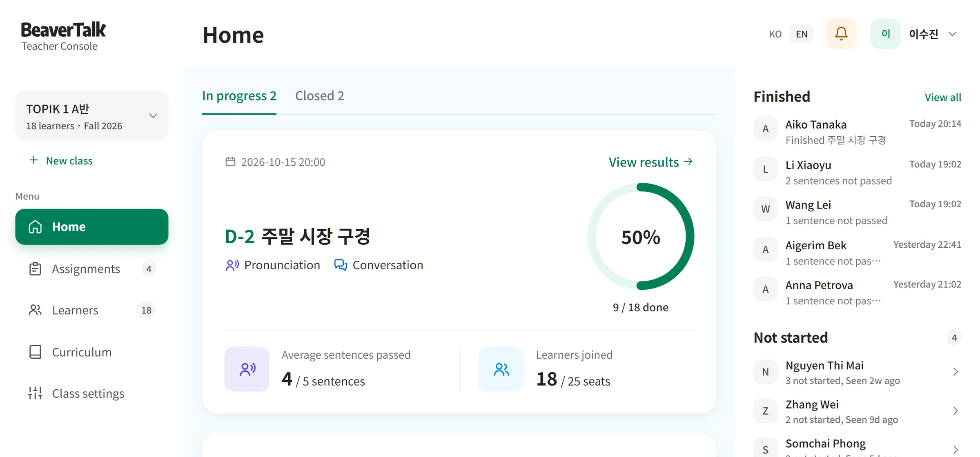980x457 pixels.
Task: Click the Assignments clipboard icon
Action: [x=35, y=269]
